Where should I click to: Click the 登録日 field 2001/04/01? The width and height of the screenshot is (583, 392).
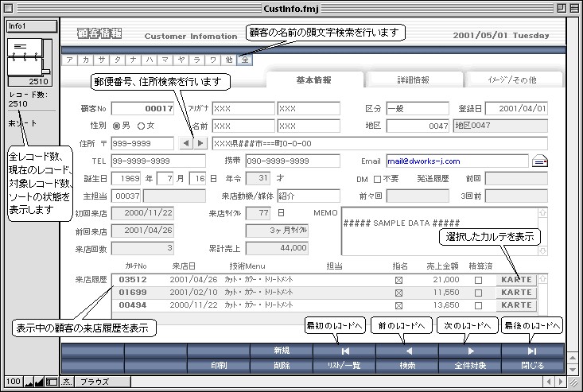(516, 108)
